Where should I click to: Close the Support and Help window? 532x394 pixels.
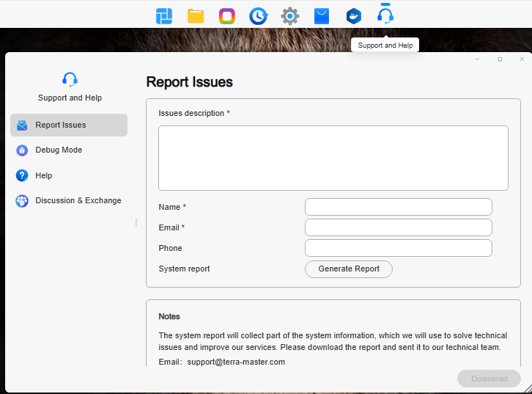[x=522, y=59]
